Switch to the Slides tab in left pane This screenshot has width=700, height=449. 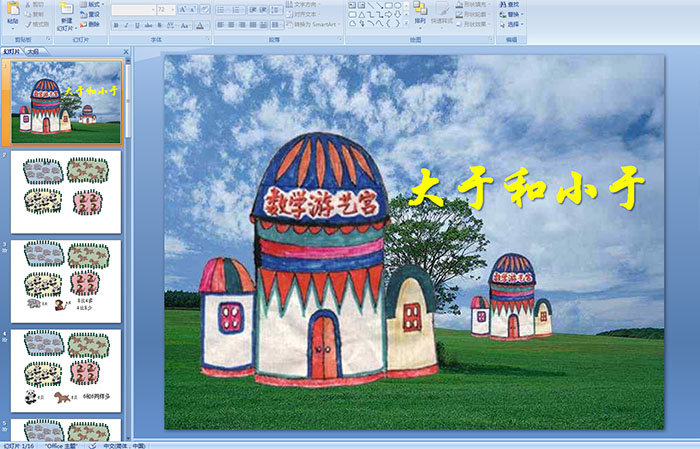[12, 50]
